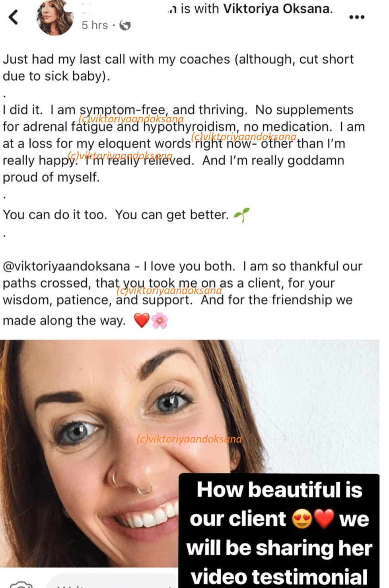Image resolution: width=389 pixels, height=588 pixels.
Task: Click the @viktoriyaandoksana mention
Action: point(66,266)
